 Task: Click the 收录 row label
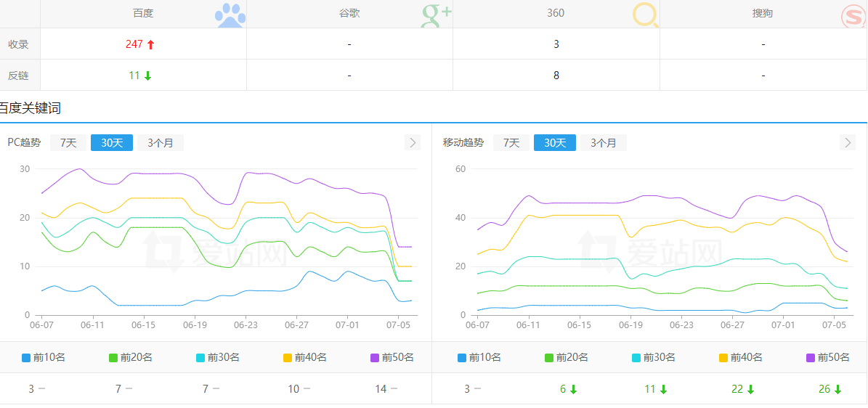[x=18, y=44]
